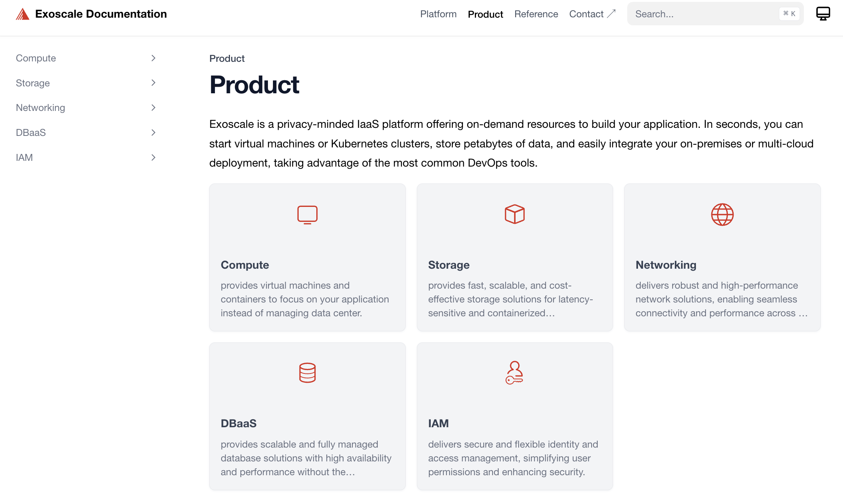The image size is (843, 504).
Task: Expand the Compute sidebar section
Action: click(153, 58)
